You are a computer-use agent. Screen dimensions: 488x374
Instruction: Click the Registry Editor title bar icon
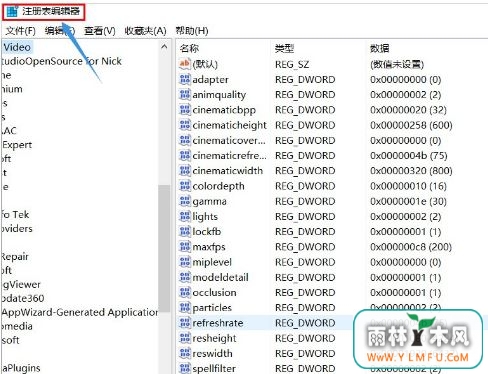[x=12, y=11]
